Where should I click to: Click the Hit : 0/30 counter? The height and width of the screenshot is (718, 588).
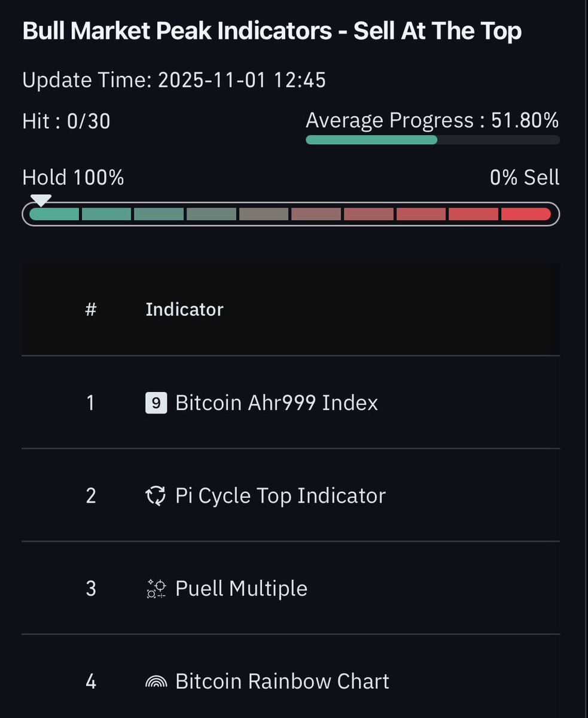[x=66, y=121]
